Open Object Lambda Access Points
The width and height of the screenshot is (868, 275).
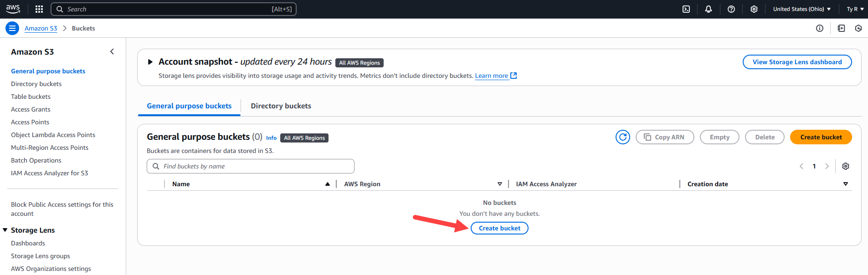(53, 135)
